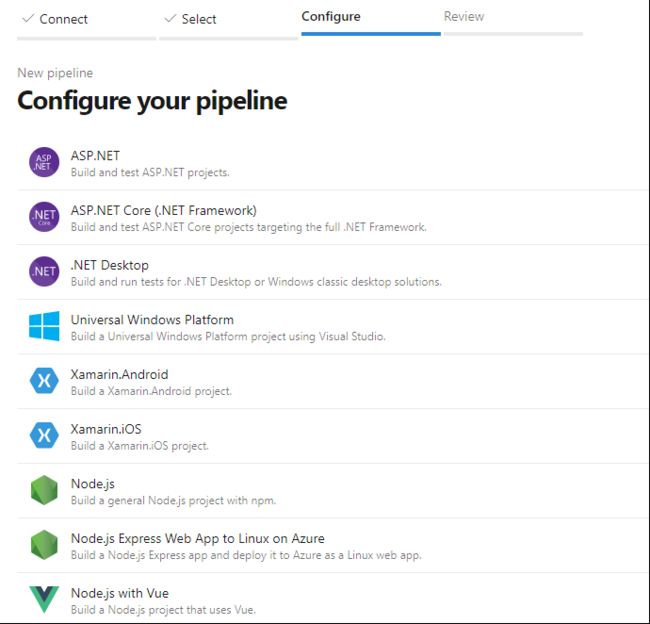This screenshot has height=624, width=650.
Task: Select the Node.js with Vue template title
Action: 120,593
